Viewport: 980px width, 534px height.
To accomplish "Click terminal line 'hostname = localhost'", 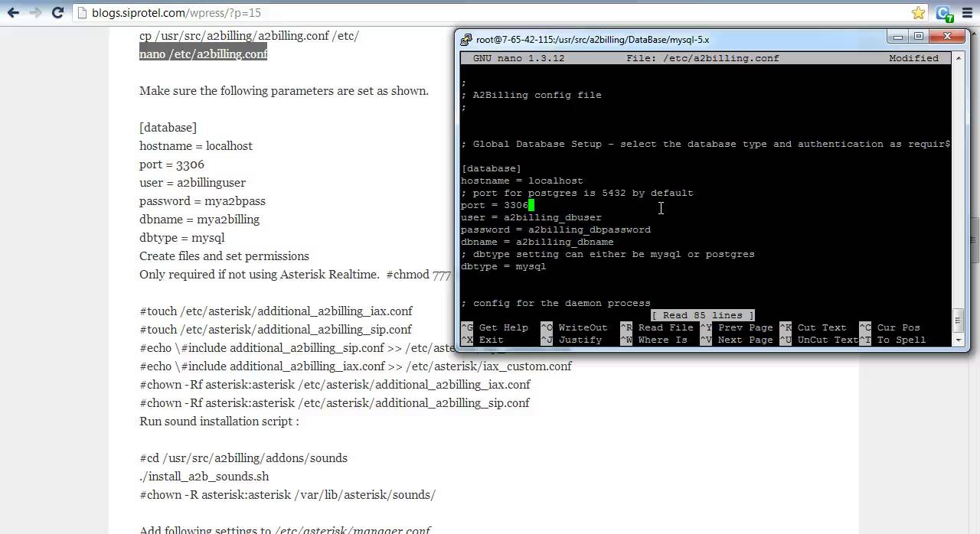I will coord(522,181).
